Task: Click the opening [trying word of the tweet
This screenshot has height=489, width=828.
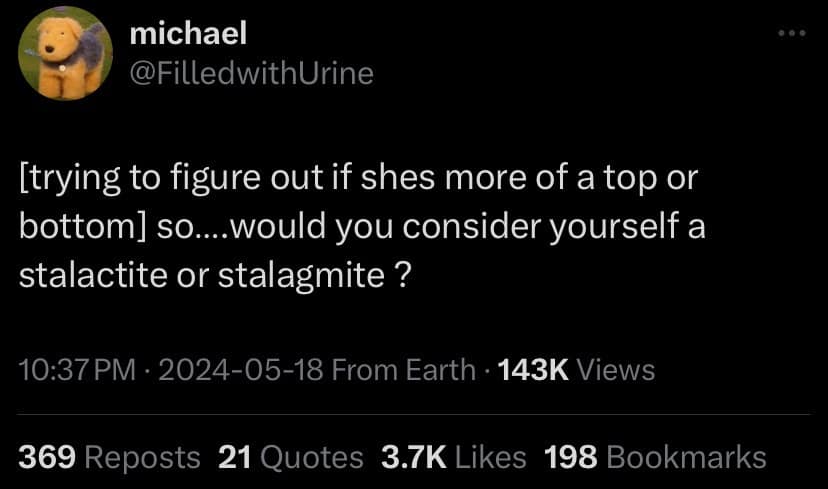Action: pos(64,179)
